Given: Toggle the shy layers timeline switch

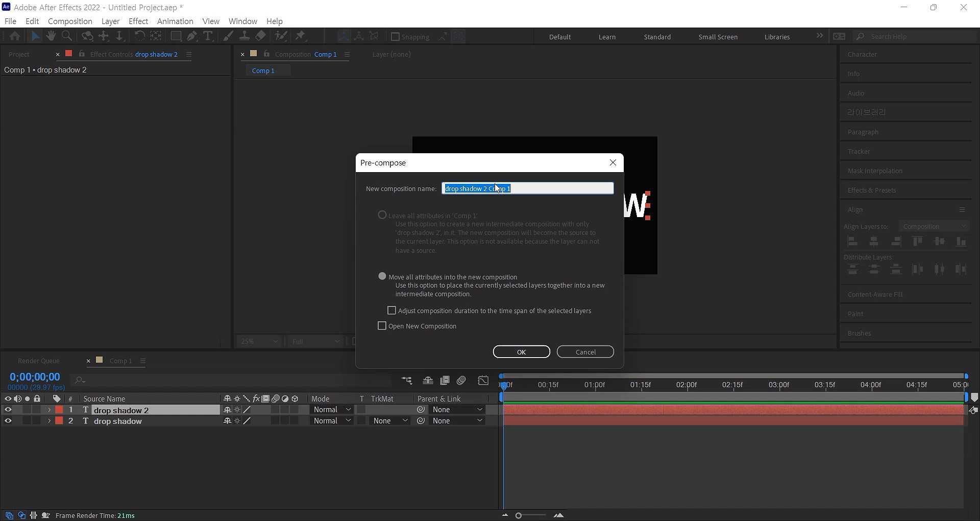Looking at the screenshot, I should tap(428, 381).
